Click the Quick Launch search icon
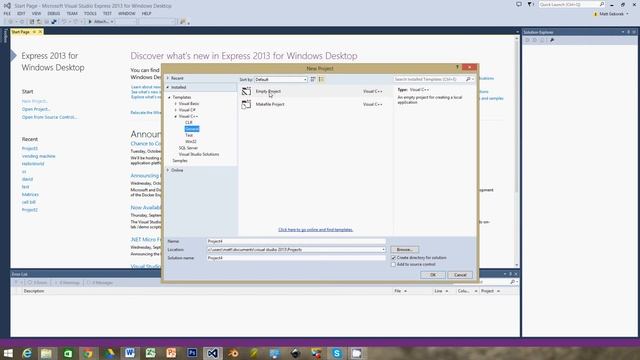The width and height of the screenshot is (640, 360). click(602, 4)
